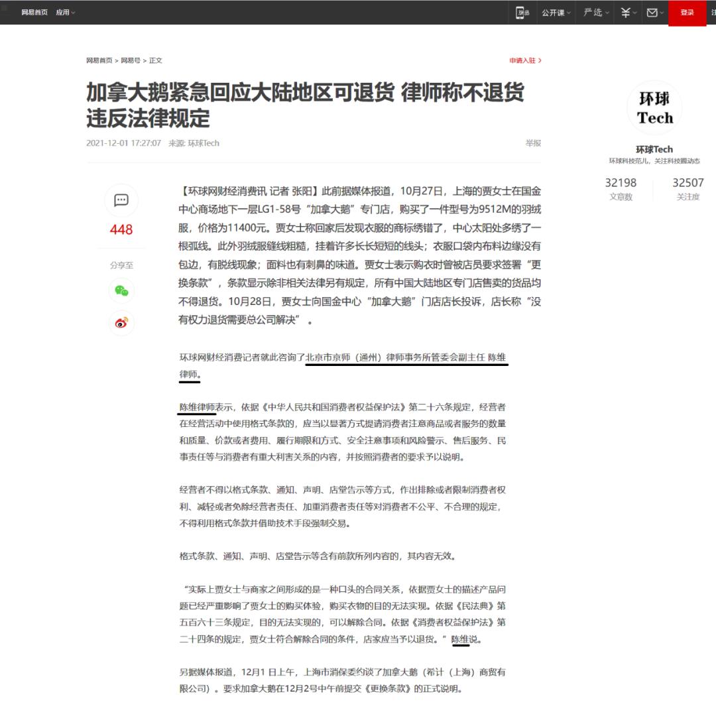Click the 448 comment count
The height and width of the screenshot is (728, 716).
click(121, 229)
